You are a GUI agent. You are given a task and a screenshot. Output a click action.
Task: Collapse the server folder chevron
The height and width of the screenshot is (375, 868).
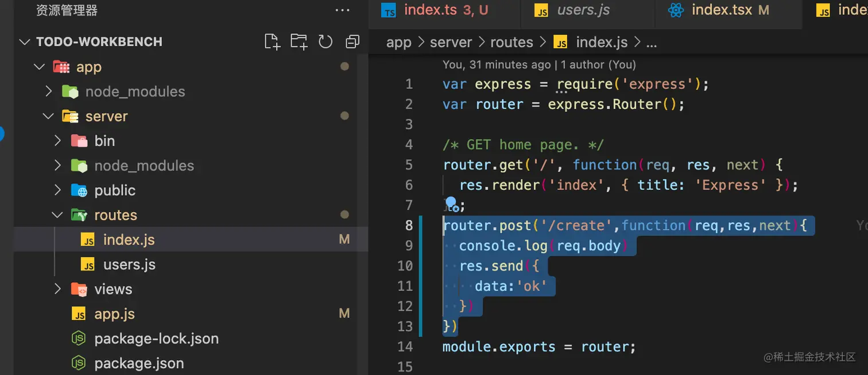point(48,116)
